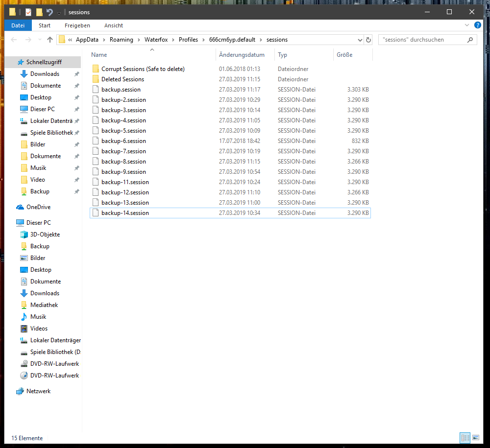Select the Deleted Sessions folder
The image size is (490, 448).
(122, 79)
